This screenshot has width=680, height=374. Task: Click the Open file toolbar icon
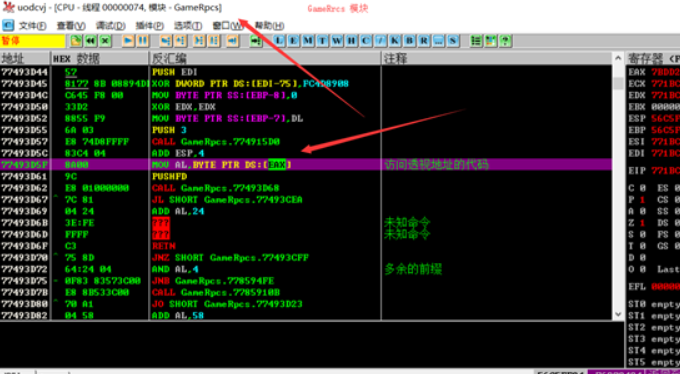click(x=76, y=41)
